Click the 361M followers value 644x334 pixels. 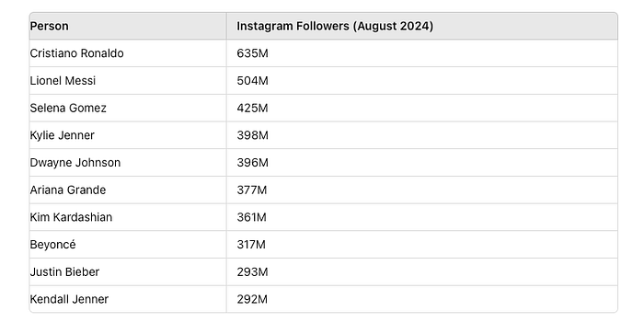coord(251,217)
